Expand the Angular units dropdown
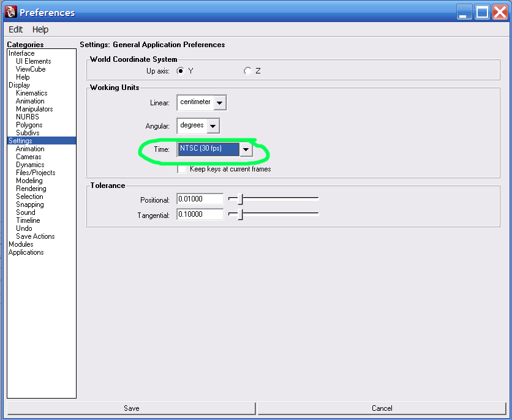This screenshot has width=512, height=420. (x=213, y=126)
